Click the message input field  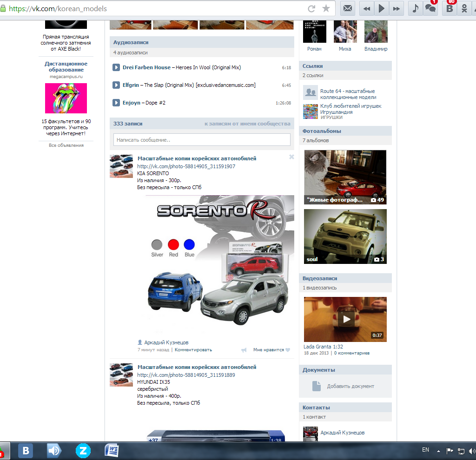tap(202, 139)
